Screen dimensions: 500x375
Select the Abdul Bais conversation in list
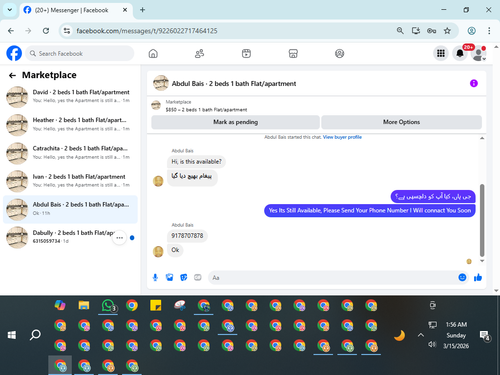[70, 209]
